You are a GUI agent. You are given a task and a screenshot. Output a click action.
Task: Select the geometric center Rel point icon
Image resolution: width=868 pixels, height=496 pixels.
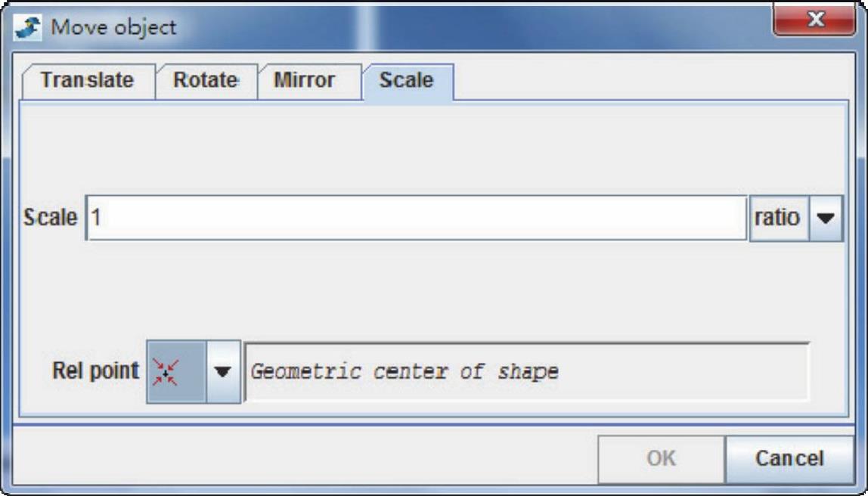[x=166, y=371]
